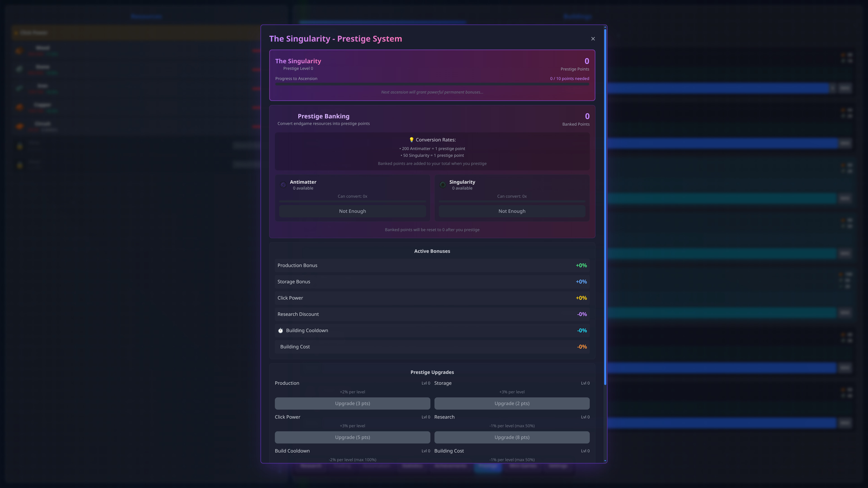Click Upgrade (8 pts) for Research
The image size is (868, 488).
point(512,437)
